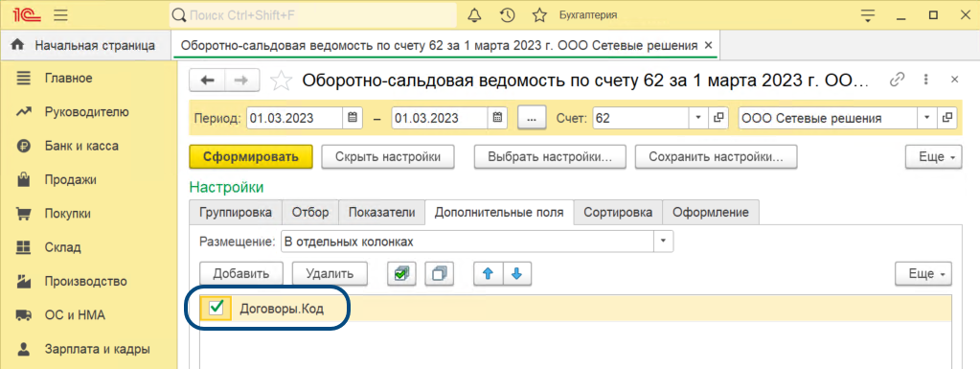Open the history clock icon
The image size is (980, 369).
(508, 15)
